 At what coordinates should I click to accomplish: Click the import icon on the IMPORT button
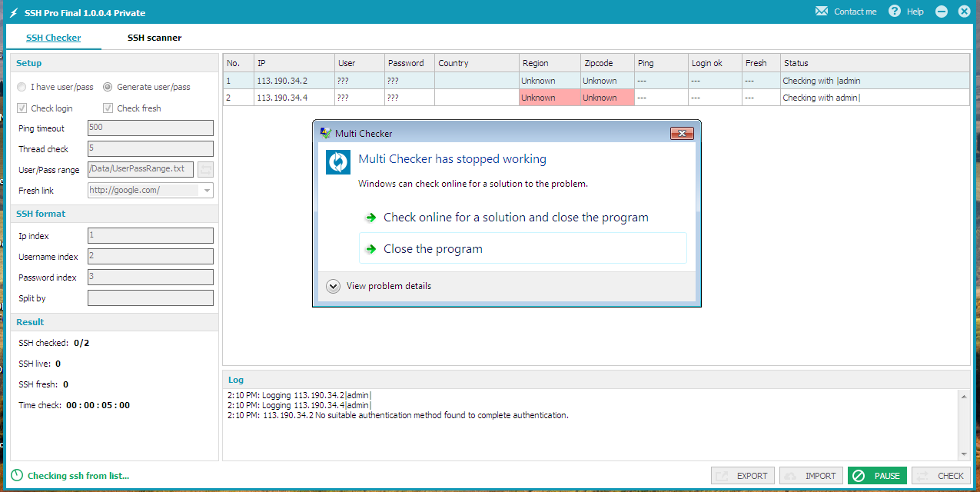pos(792,475)
